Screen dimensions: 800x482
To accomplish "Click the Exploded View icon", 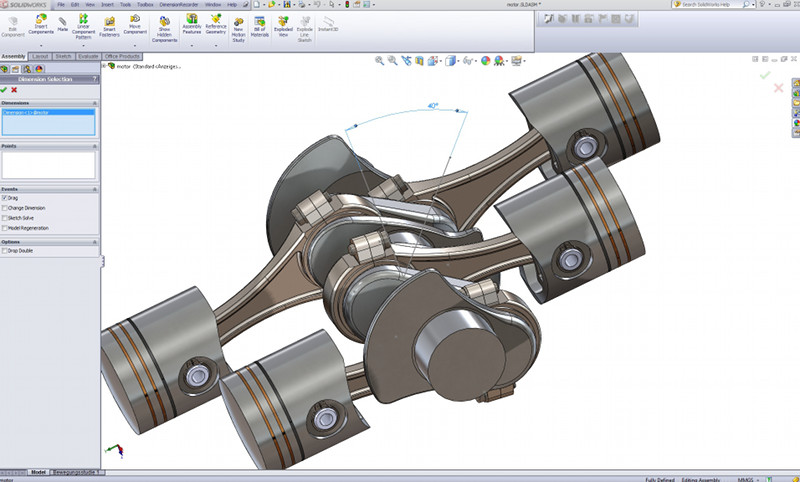I will coord(283,19).
